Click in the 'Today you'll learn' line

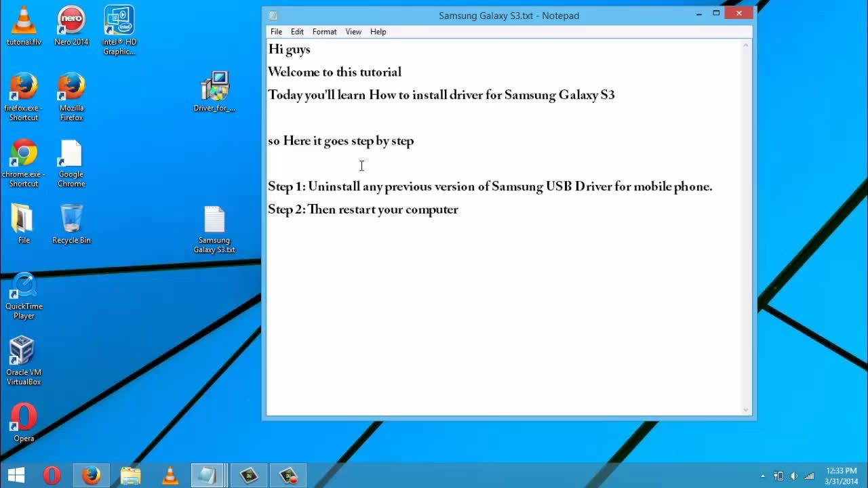pos(441,96)
